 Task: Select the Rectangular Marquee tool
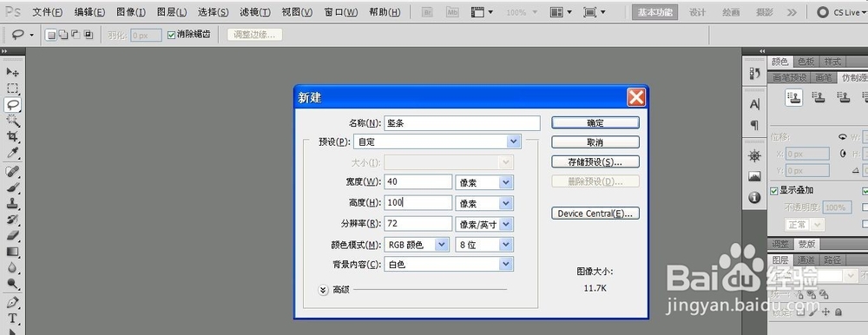pos(12,88)
